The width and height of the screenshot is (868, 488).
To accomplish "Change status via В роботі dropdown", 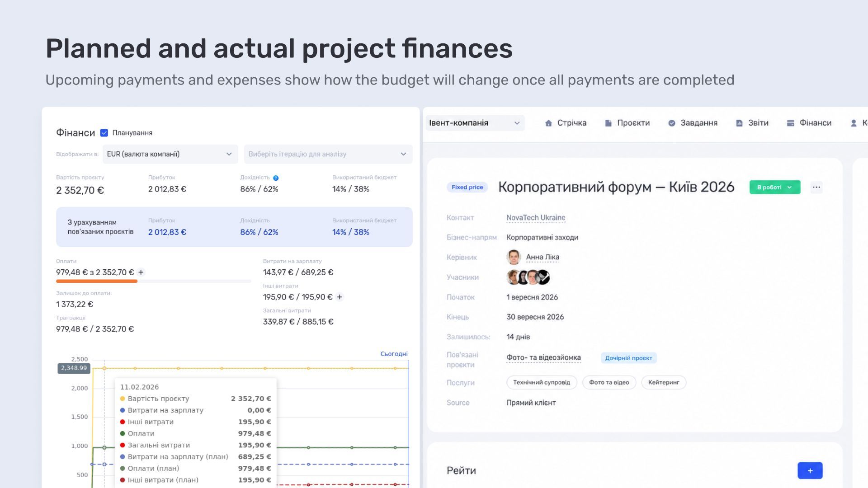I will click(775, 187).
